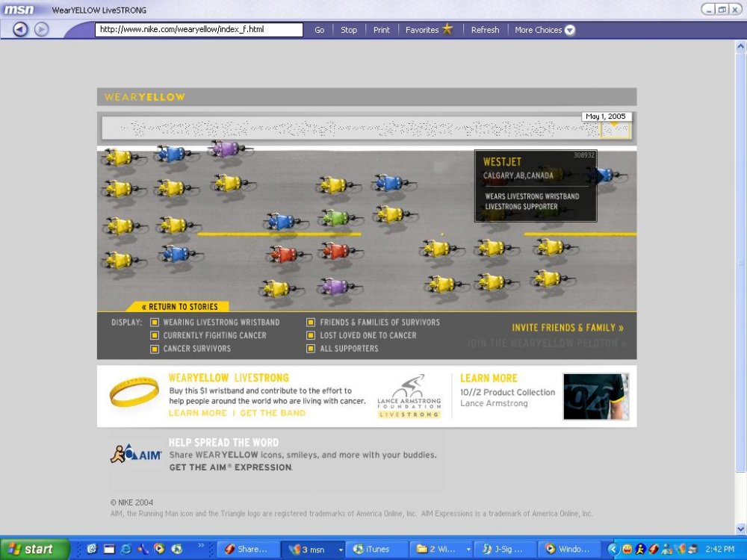Click the browser Forward arrow button
Screen dimensions: 747x560
[x=42, y=30]
